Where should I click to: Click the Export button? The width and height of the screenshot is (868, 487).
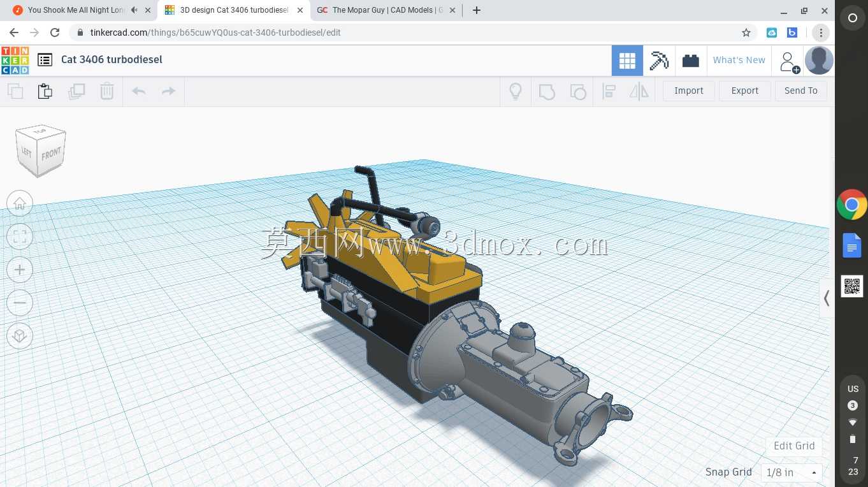pos(745,91)
